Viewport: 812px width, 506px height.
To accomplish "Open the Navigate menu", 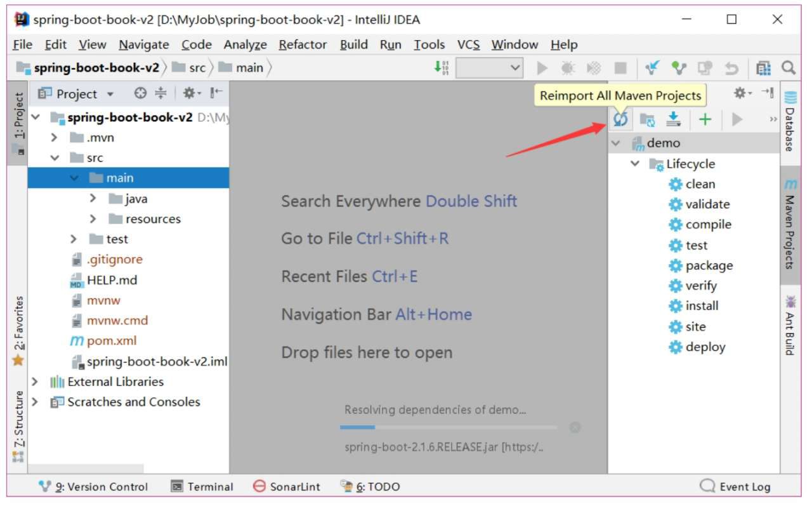I will pos(144,44).
